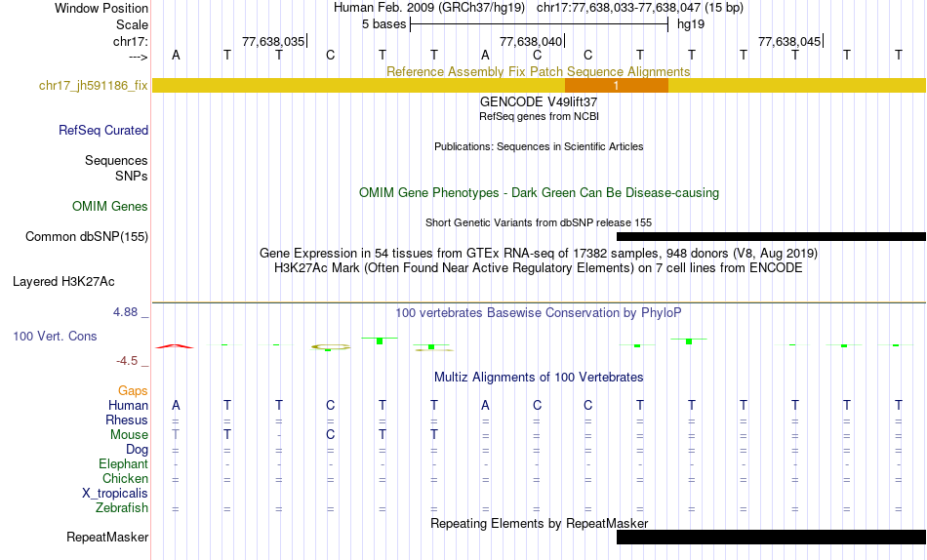This screenshot has width=927, height=560.
Task: Click the OMIM Gene Phenotypes title text
Action: (x=539, y=193)
